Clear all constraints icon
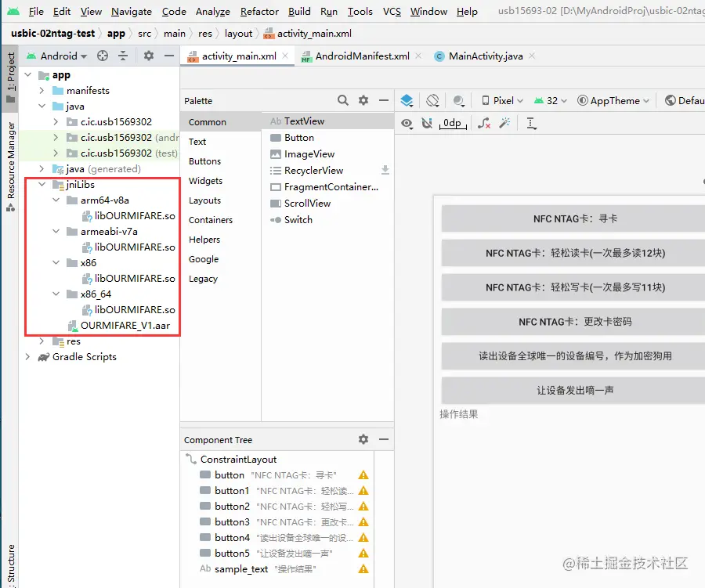This screenshot has width=705, height=588. click(x=484, y=123)
